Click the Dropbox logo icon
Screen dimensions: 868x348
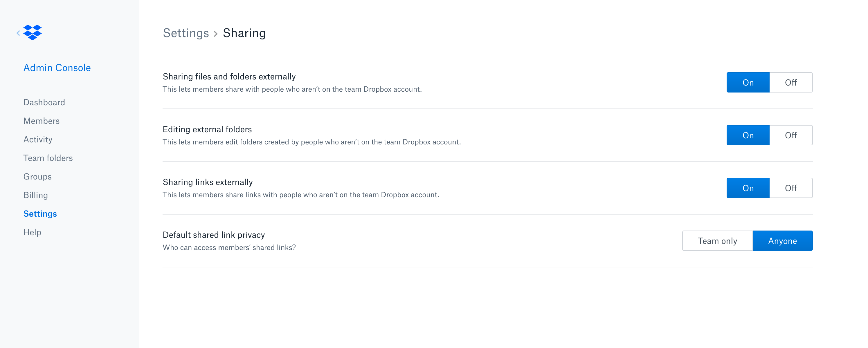tap(33, 32)
